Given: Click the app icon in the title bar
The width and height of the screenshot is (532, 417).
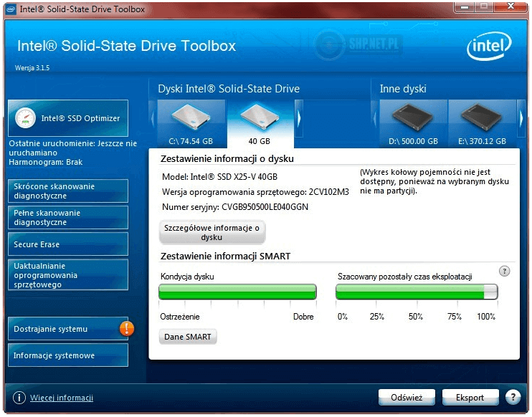Looking at the screenshot, I should pyautogui.click(x=11, y=9).
